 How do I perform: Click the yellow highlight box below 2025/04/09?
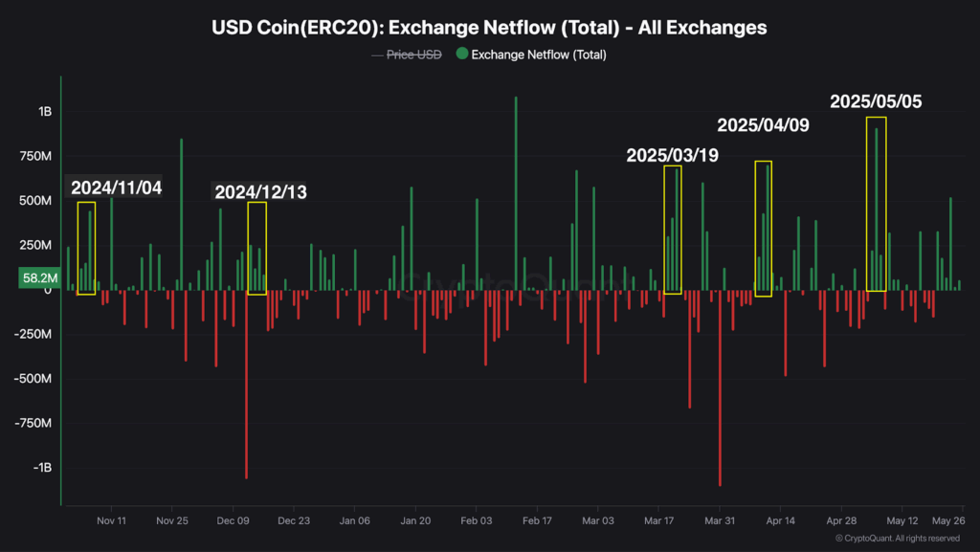(x=763, y=229)
